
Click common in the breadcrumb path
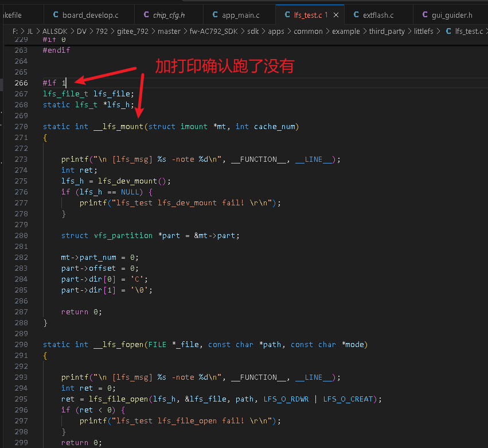pyautogui.click(x=308, y=32)
